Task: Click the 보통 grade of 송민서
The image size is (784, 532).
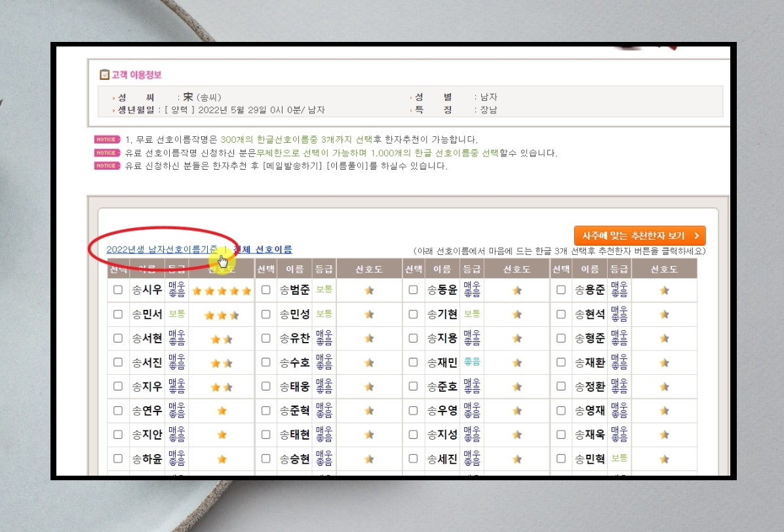Action: (176, 314)
